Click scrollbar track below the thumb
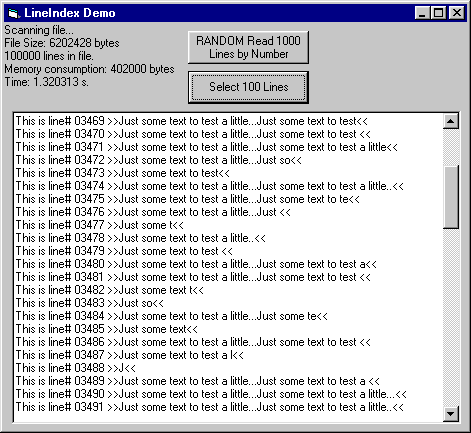Image resolution: width=471 pixels, height=433 pixels. (451, 317)
